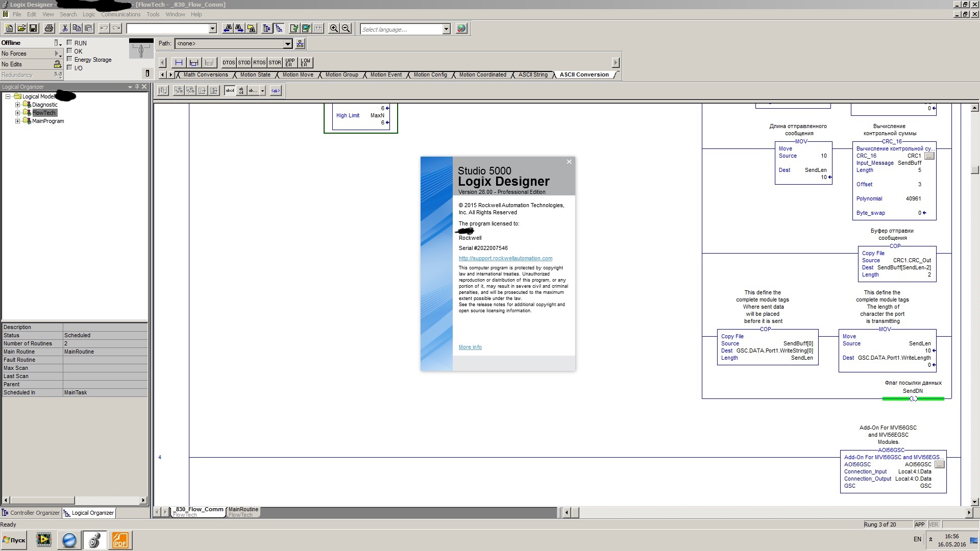This screenshot has height=551, width=980.
Task: Click ellipsis button next to CRC1
Action: (x=929, y=156)
